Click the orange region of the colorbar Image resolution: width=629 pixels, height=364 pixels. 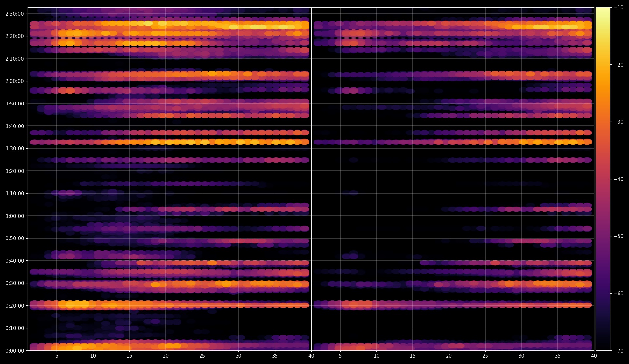603,95
